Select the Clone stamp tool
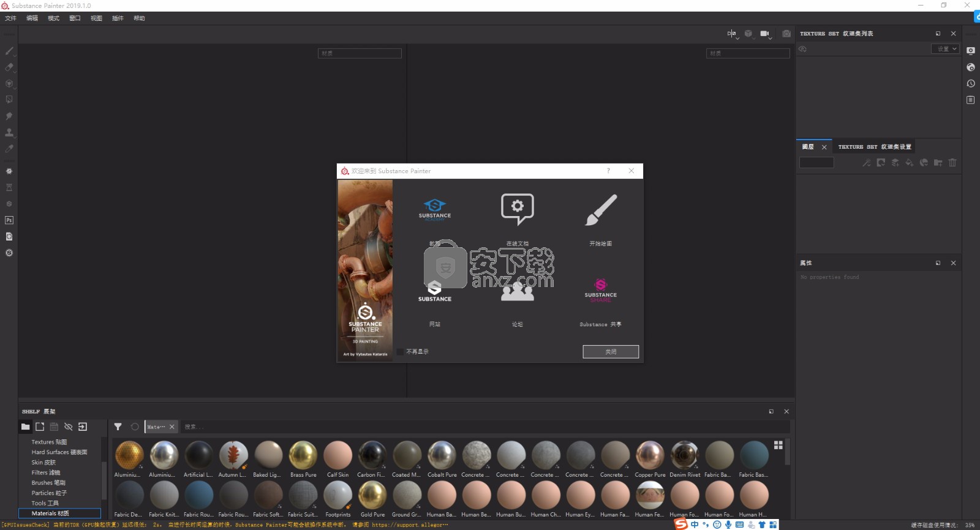This screenshot has height=530, width=980. [x=9, y=132]
